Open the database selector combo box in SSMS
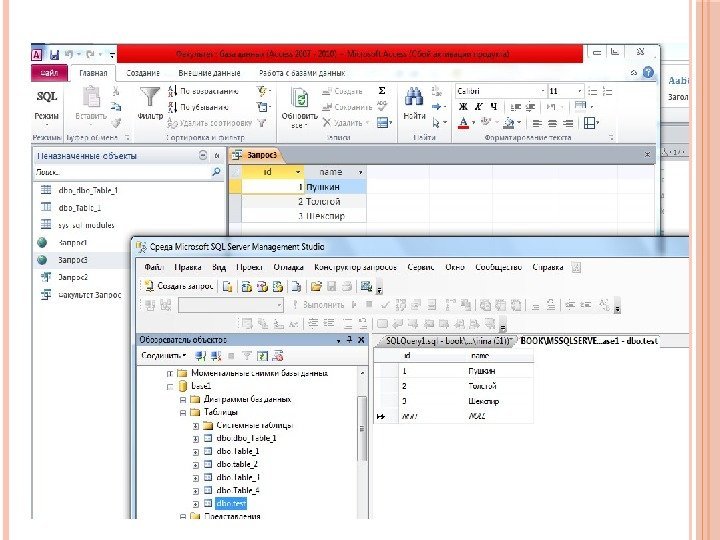 [x=231, y=305]
